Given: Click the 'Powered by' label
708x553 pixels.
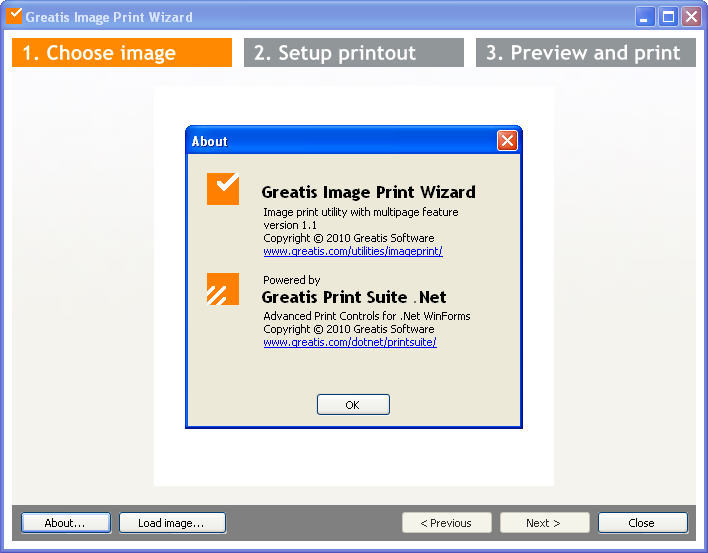Looking at the screenshot, I should coord(292,280).
